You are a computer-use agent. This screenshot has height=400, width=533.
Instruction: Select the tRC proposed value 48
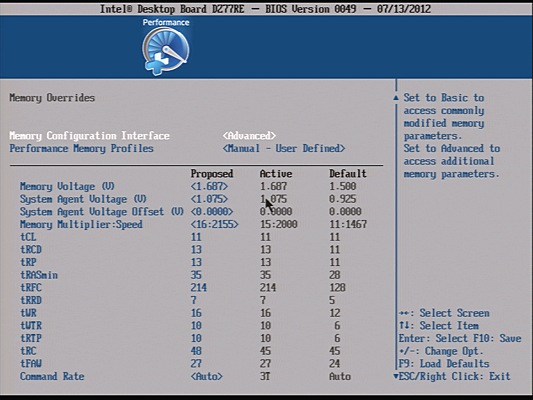tap(196, 351)
